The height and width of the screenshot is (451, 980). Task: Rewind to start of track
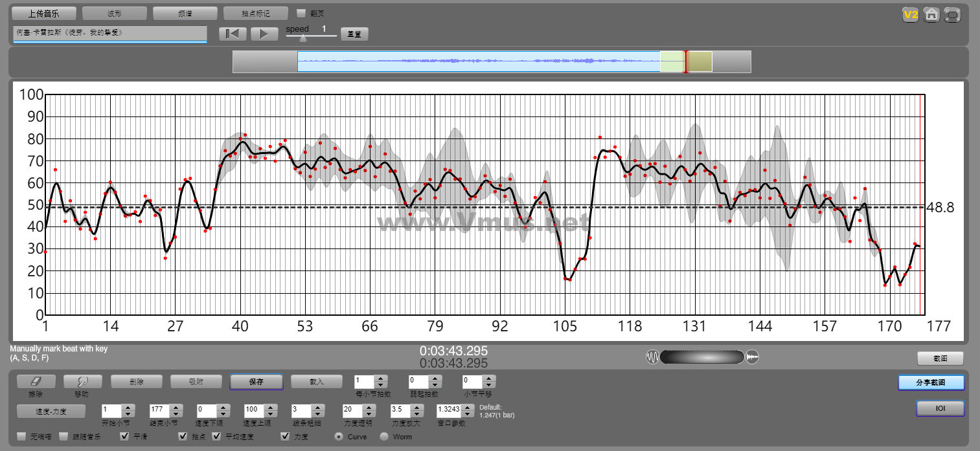pyautogui.click(x=233, y=34)
